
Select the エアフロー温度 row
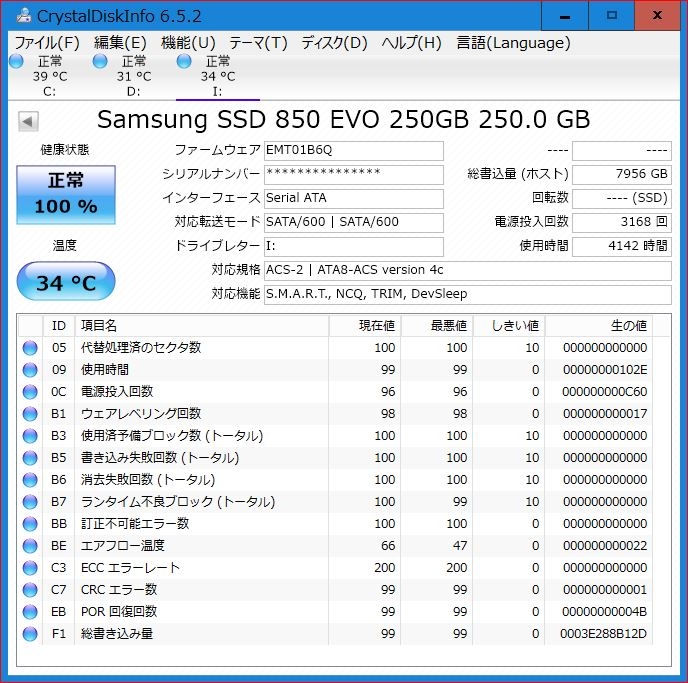coord(335,546)
